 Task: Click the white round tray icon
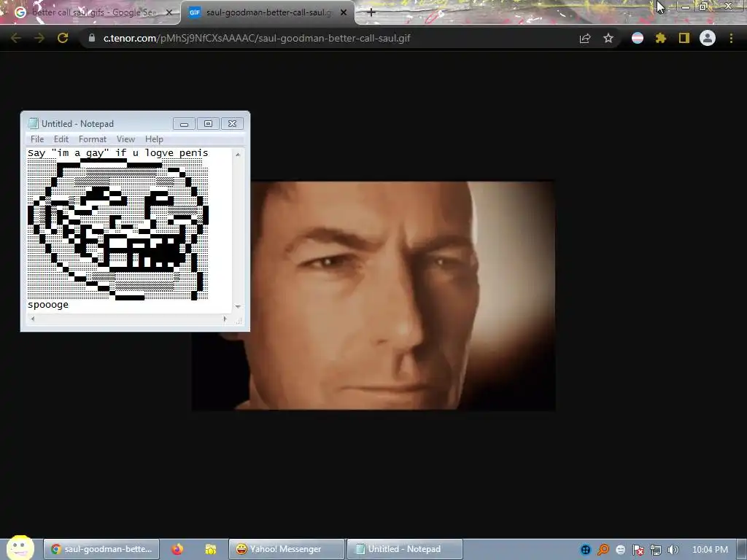(x=620, y=550)
